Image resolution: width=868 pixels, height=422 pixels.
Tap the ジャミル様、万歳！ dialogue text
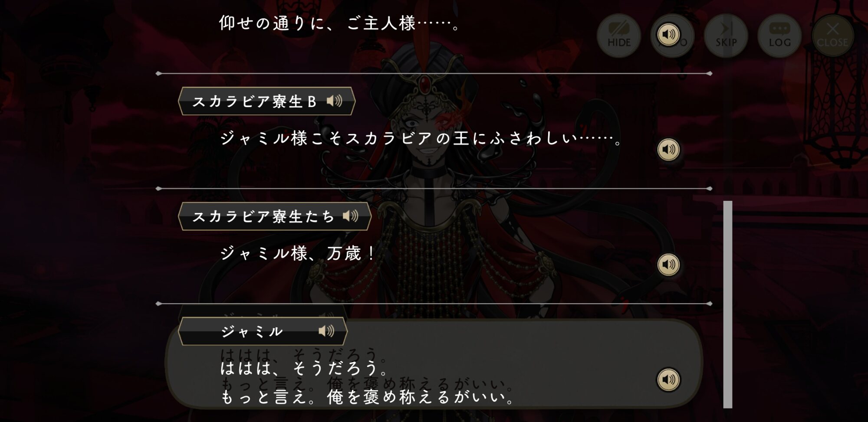click(298, 253)
